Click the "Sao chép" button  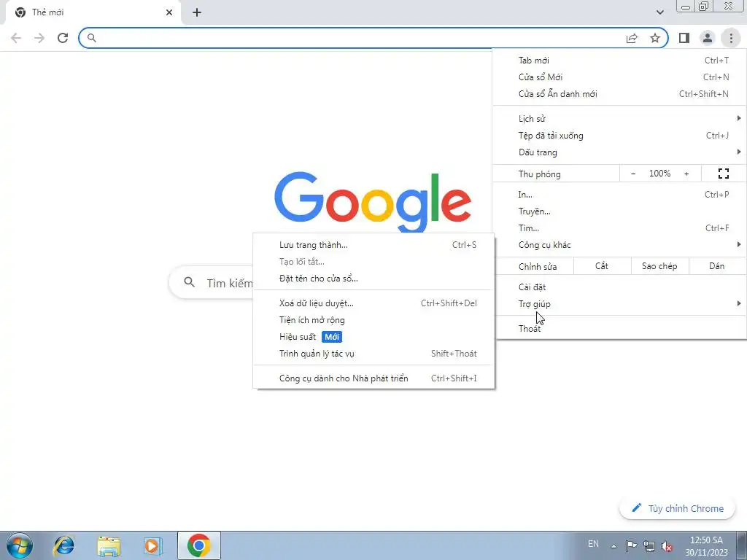(659, 266)
